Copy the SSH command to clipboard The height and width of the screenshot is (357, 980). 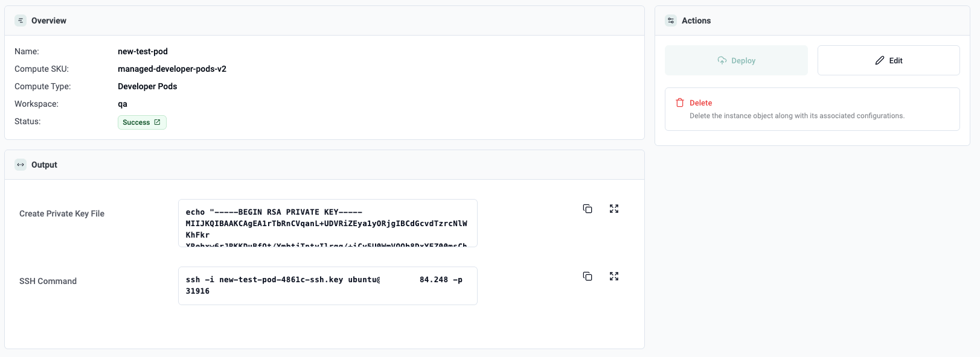pos(587,276)
